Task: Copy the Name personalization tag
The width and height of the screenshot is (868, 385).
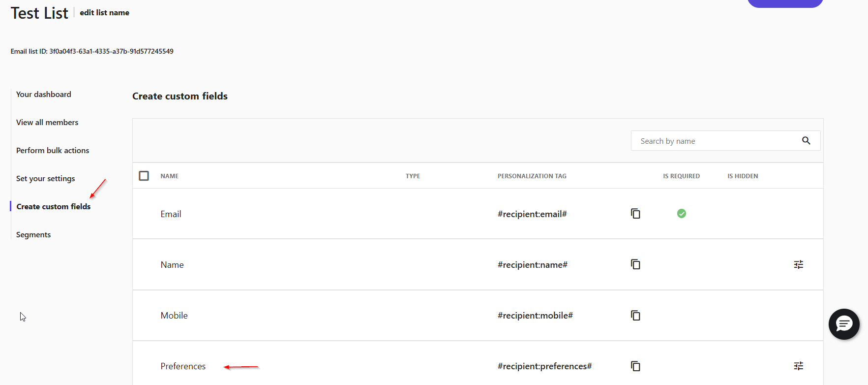Action: 635,264
